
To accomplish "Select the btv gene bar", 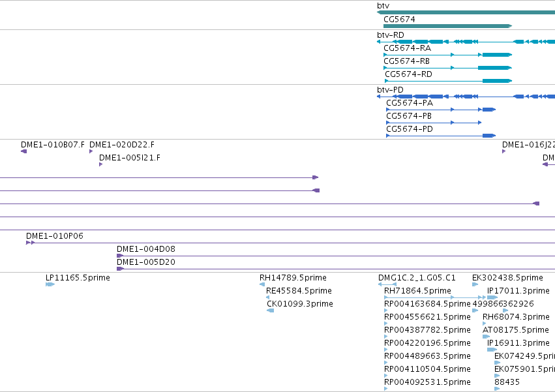I will pos(466,12).
